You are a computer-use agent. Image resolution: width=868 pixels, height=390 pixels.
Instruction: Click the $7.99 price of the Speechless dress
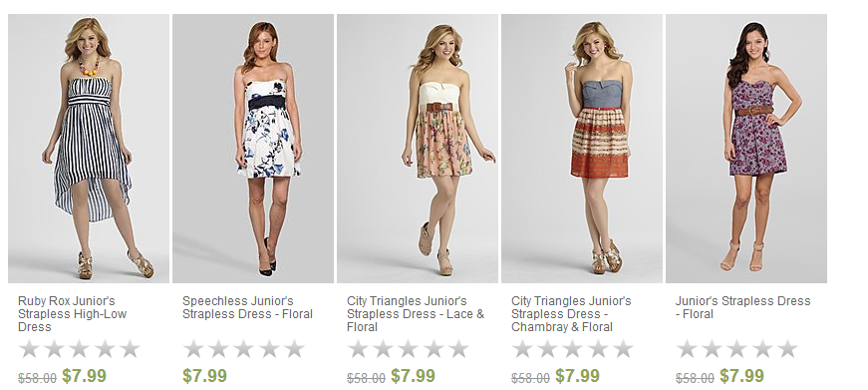pos(205,376)
